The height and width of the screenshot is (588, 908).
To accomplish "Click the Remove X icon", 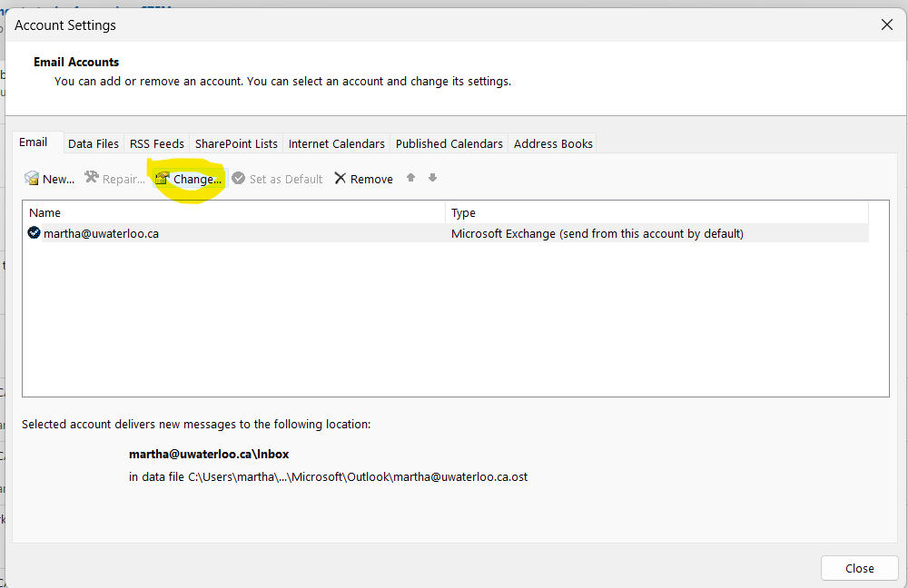I will [340, 178].
